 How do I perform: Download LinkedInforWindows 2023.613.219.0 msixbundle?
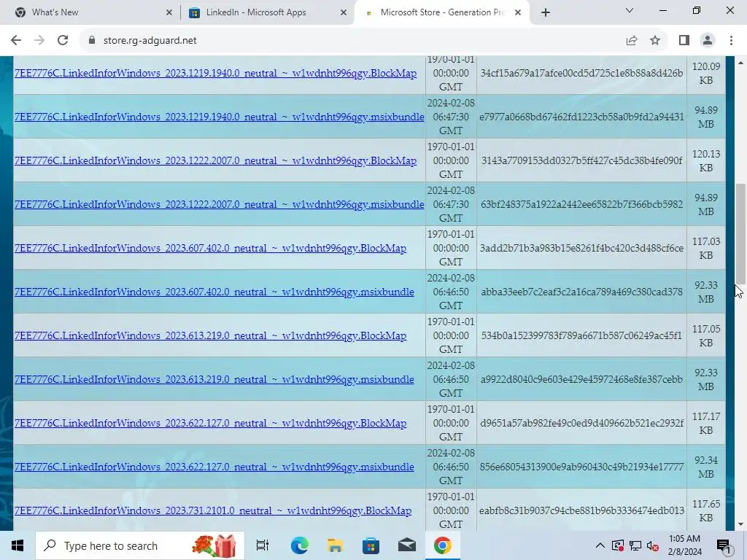tap(214, 379)
